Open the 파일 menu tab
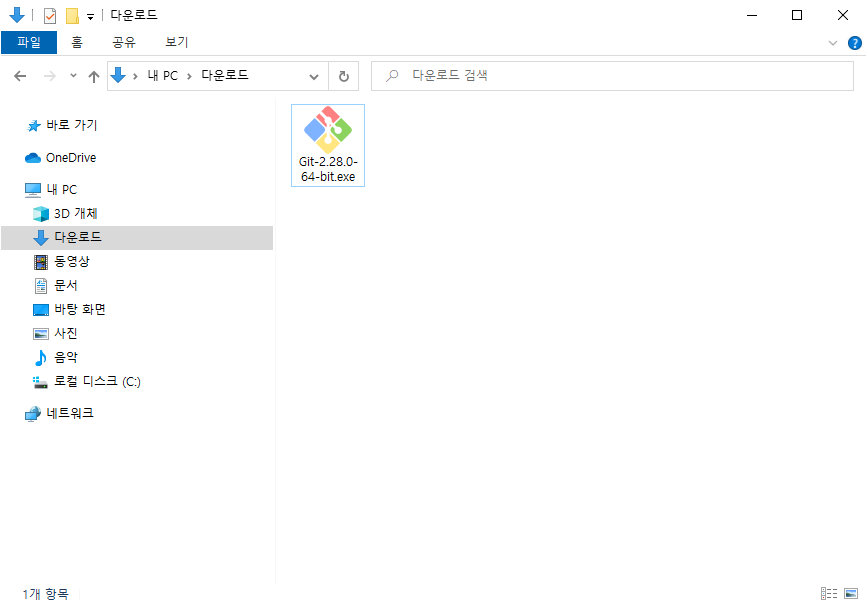Viewport: 867px width, 607px height. coord(29,42)
